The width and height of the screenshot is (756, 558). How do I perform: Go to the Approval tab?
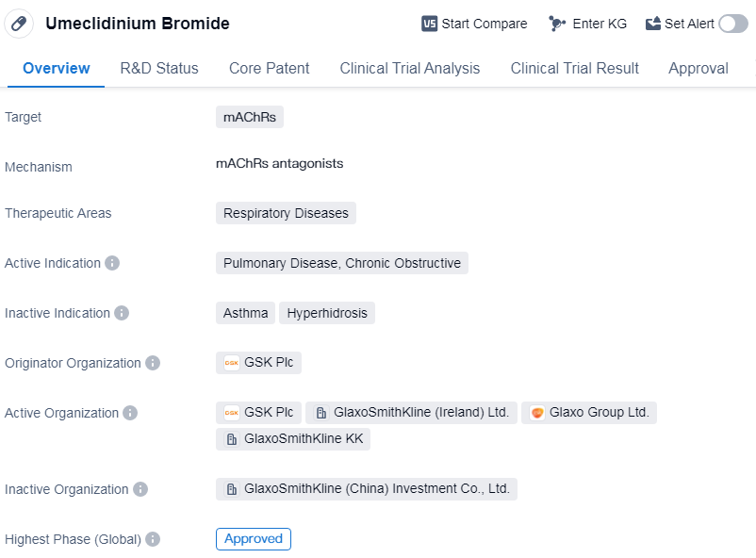(698, 68)
